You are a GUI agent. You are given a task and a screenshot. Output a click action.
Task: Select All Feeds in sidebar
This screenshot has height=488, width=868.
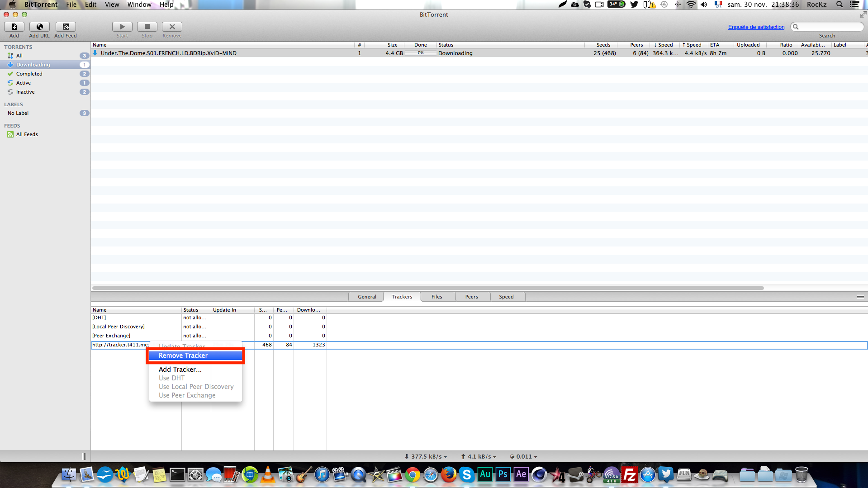pyautogui.click(x=45, y=134)
